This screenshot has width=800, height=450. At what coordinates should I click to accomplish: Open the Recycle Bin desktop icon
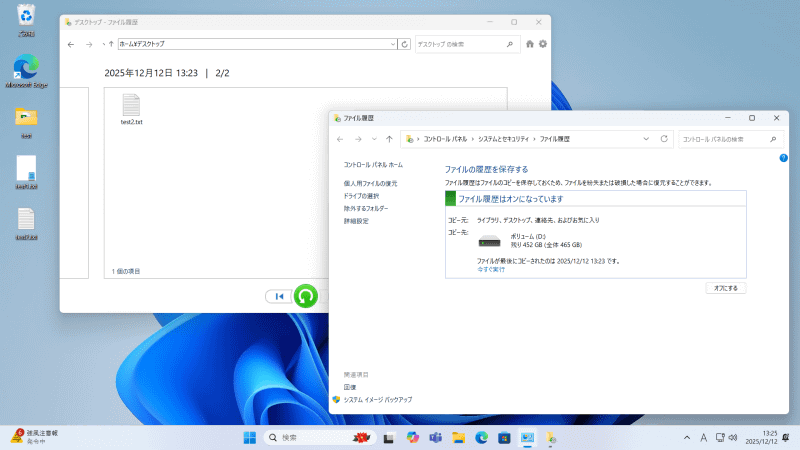26,20
